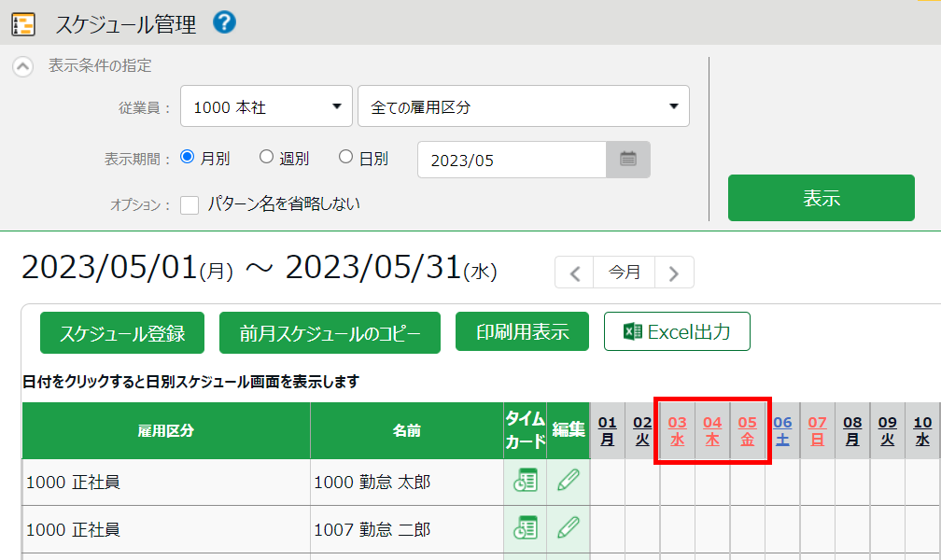Click the green 表示 button
The image size is (941, 560).
coord(821,198)
